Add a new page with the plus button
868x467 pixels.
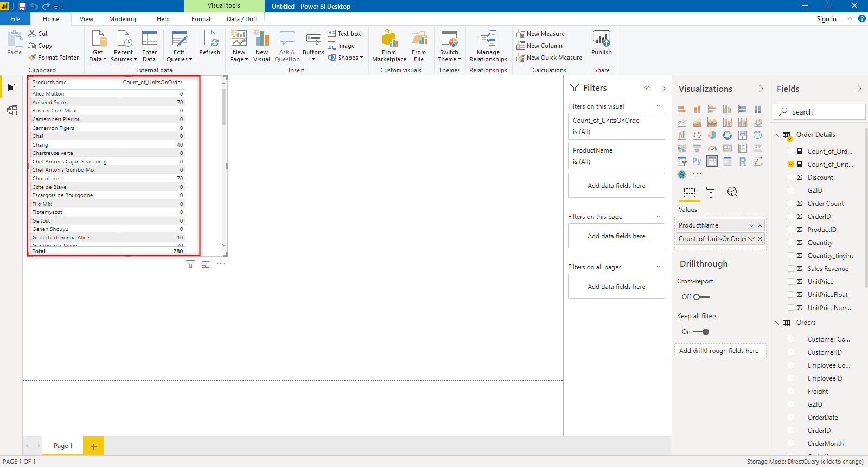[x=93, y=446]
